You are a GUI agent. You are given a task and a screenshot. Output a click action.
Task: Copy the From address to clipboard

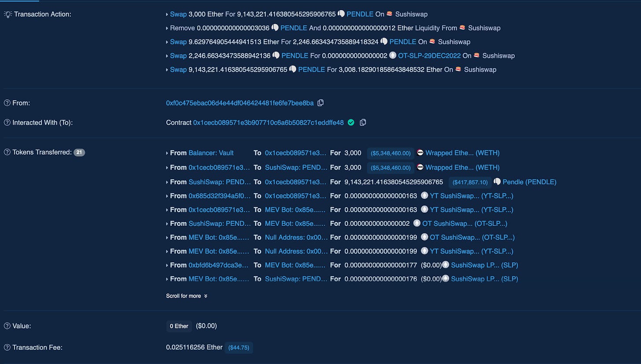[320, 103]
